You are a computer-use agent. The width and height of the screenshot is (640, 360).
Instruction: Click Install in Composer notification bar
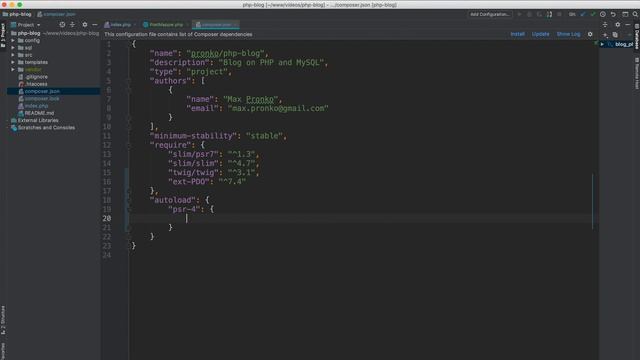click(518, 34)
